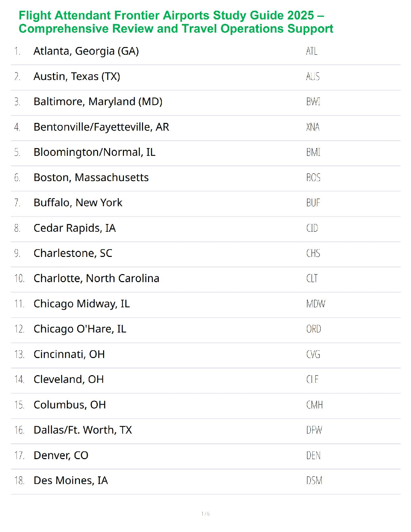Screen dimensions: 411x532
Task: Select the Columbus, OH entry
Action: click(x=70, y=405)
